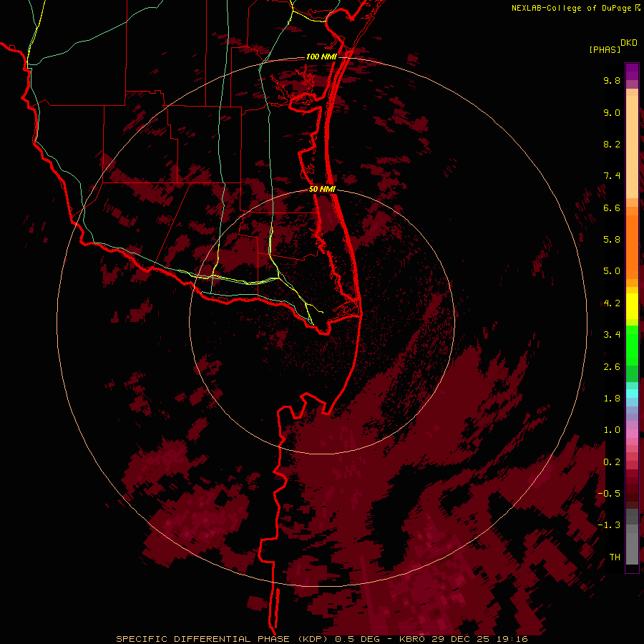Viewport: 644px width, 644px height.
Task: Click the 5.8 color scale value
Action: (x=612, y=240)
